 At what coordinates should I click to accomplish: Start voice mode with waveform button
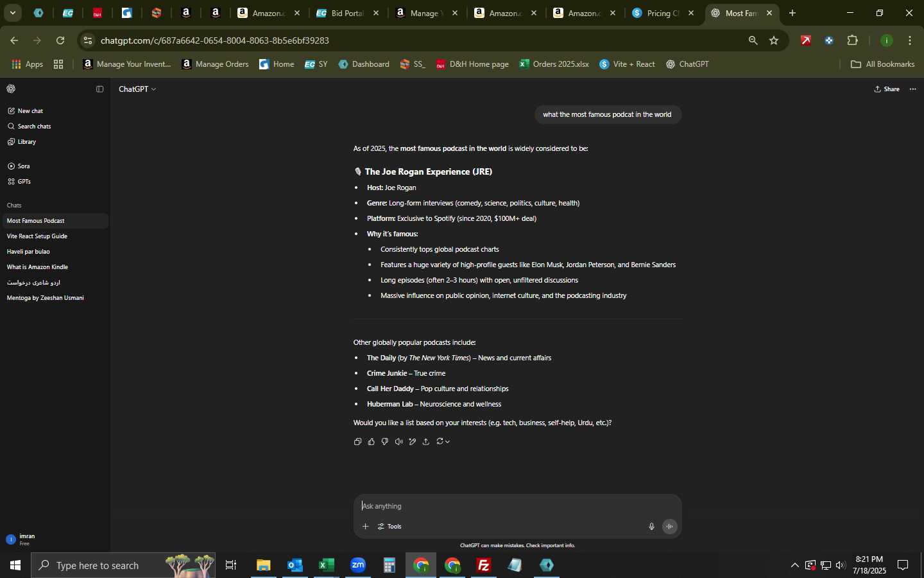[x=670, y=527]
